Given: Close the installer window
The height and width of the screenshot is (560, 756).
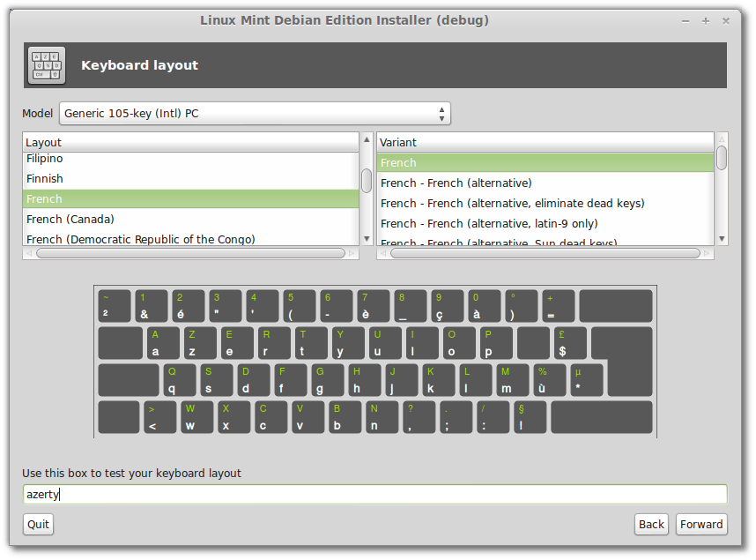Looking at the screenshot, I should click(x=726, y=21).
